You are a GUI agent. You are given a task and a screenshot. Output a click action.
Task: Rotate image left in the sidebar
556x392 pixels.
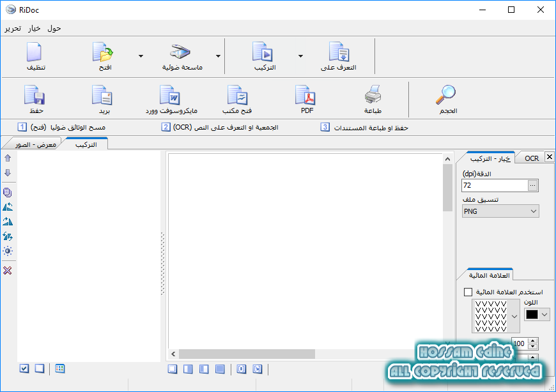[8, 207]
